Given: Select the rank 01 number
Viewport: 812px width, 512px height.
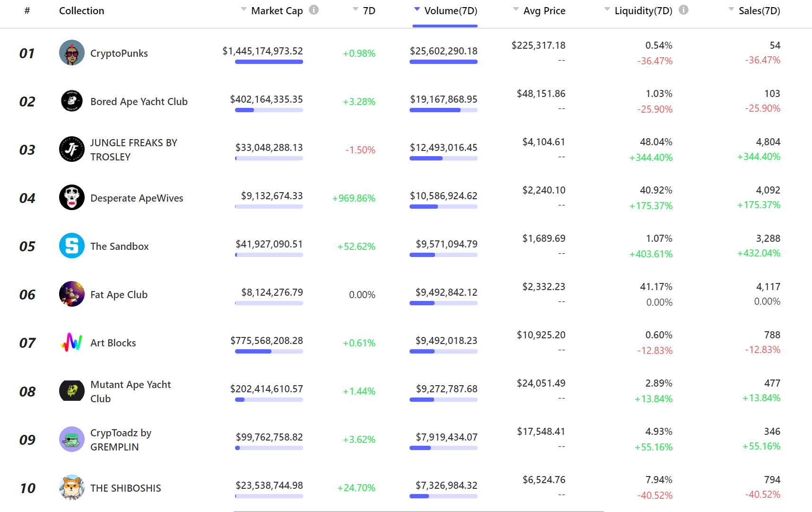Looking at the screenshot, I should [27, 53].
